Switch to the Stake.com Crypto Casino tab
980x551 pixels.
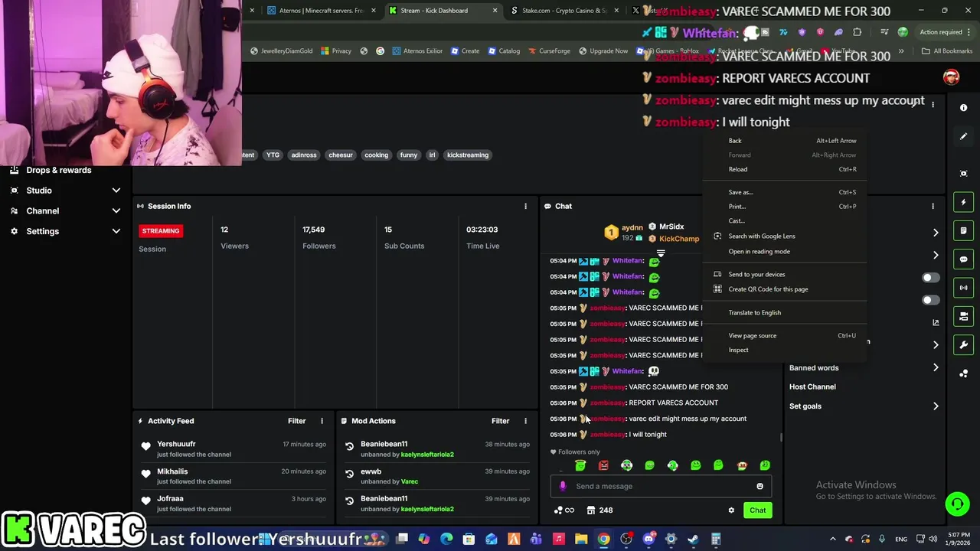[x=565, y=11]
